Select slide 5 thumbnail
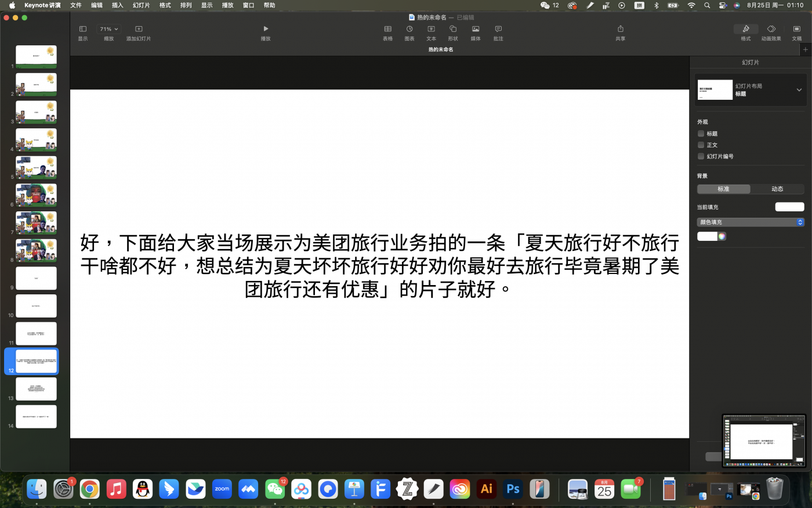The height and width of the screenshot is (508, 812). pos(36,168)
